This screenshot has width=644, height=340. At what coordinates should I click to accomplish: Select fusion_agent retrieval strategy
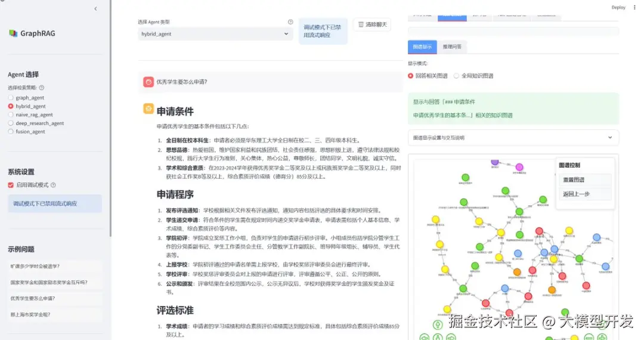(x=26, y=131)
